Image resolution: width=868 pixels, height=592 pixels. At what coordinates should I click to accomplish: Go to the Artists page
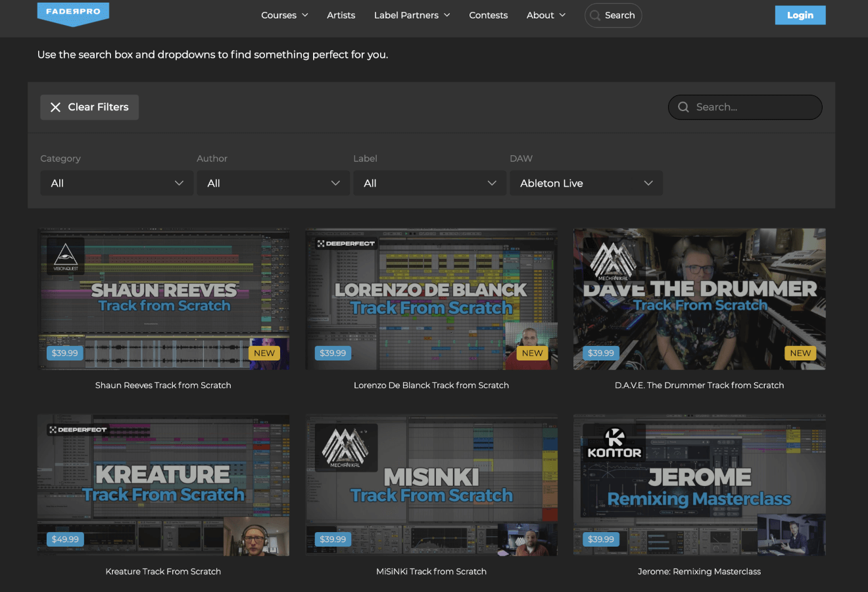click(x=341, y=15)
